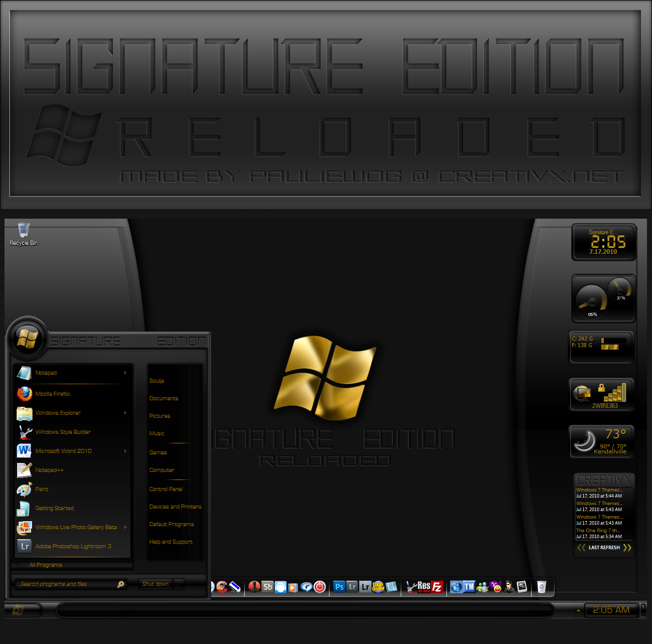This screenshot has width=652, height=644.
Task: Open Pictures from start menu
Action: coord(159,416)
